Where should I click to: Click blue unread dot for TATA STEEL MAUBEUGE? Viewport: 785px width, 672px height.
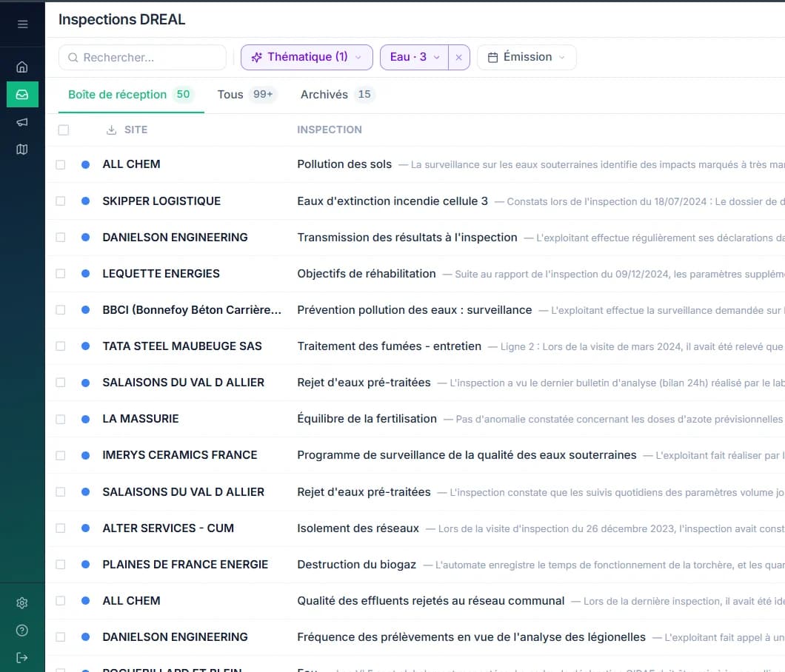point(86,346)
